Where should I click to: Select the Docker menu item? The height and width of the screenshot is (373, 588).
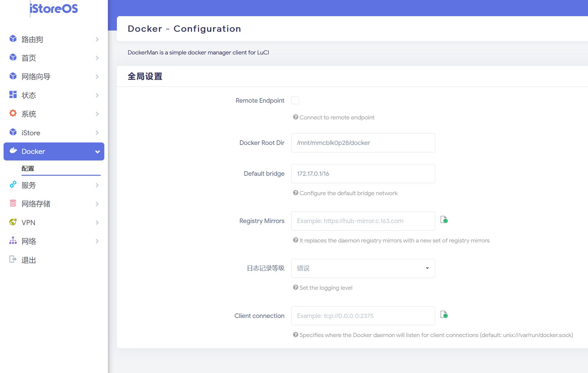(x=54, y=151)
